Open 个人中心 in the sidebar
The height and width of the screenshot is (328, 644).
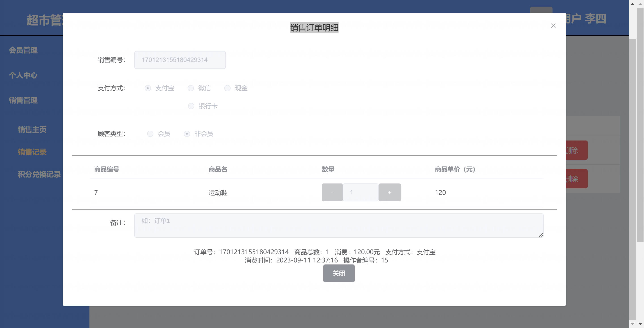(23, 75)
